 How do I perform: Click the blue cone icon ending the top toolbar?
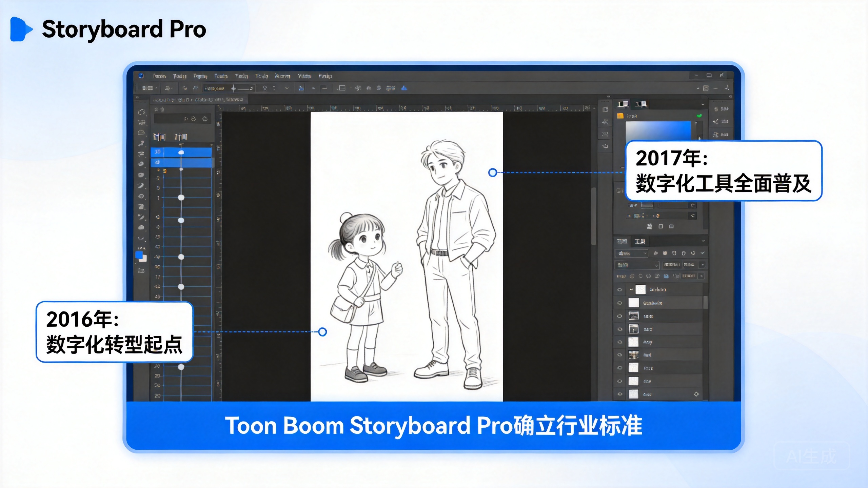(404, 88)
